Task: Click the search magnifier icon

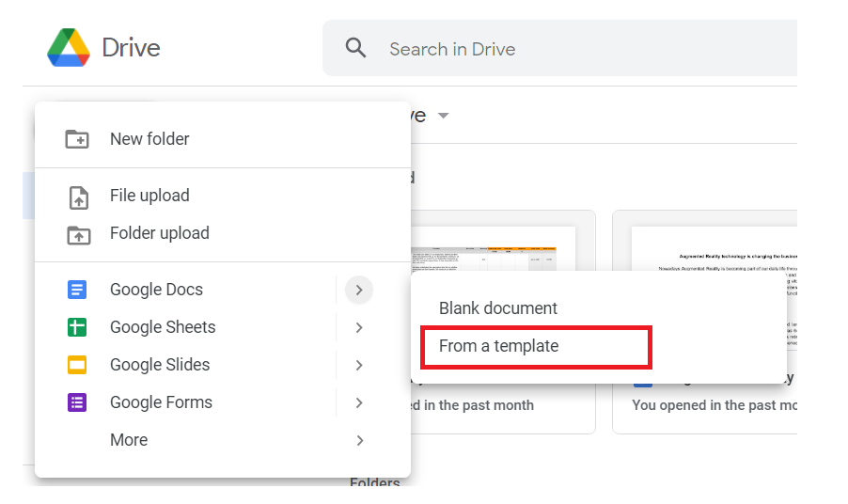Action: tap(356, 48)
